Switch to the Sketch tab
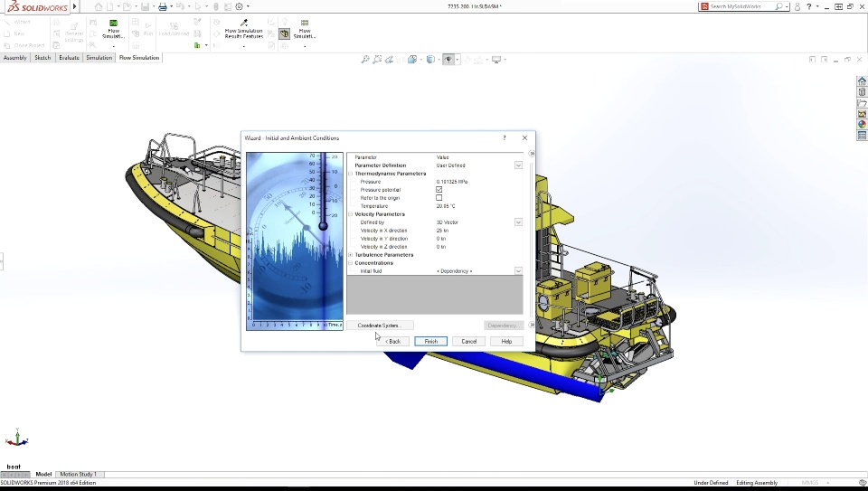 (x=42, y=58)
